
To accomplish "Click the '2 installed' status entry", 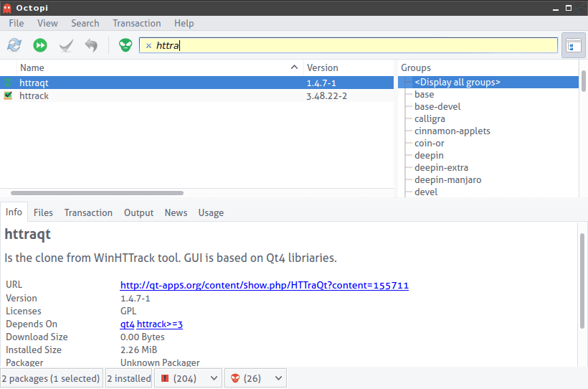I will point(128,378).
